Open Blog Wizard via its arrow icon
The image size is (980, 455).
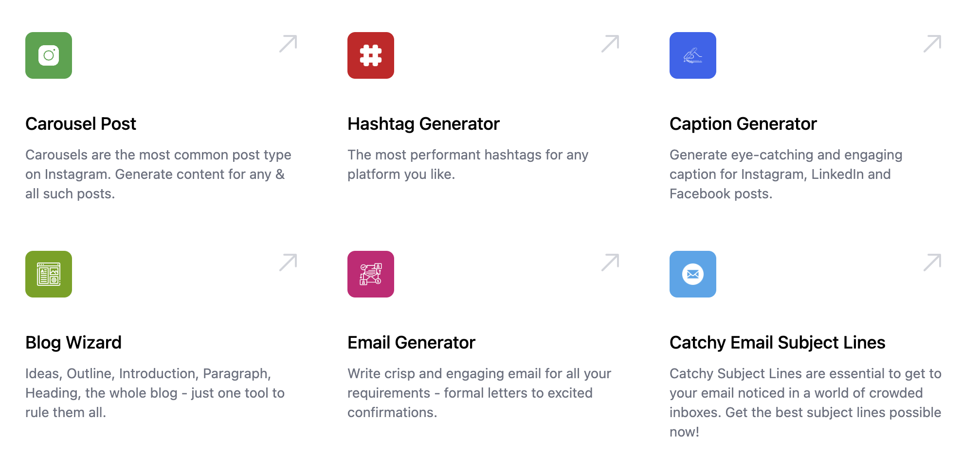click(288, 262)
